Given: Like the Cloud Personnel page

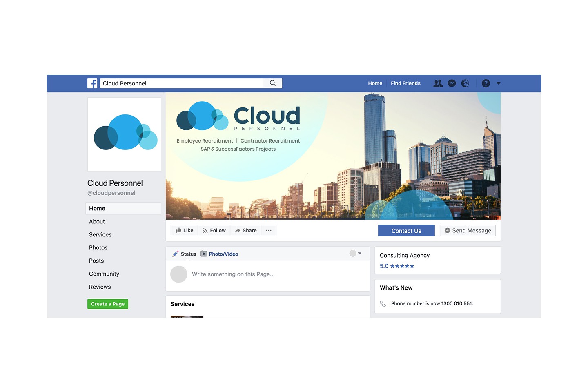Looking at the screenshot, I should (185, 231).
